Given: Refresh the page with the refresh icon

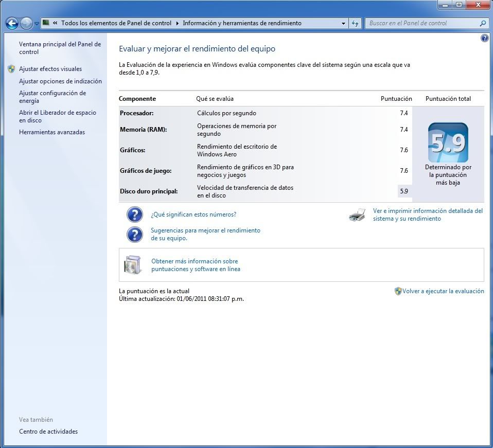Looking at the screenshot, I should pyautogui.click(x=355, y=23).
